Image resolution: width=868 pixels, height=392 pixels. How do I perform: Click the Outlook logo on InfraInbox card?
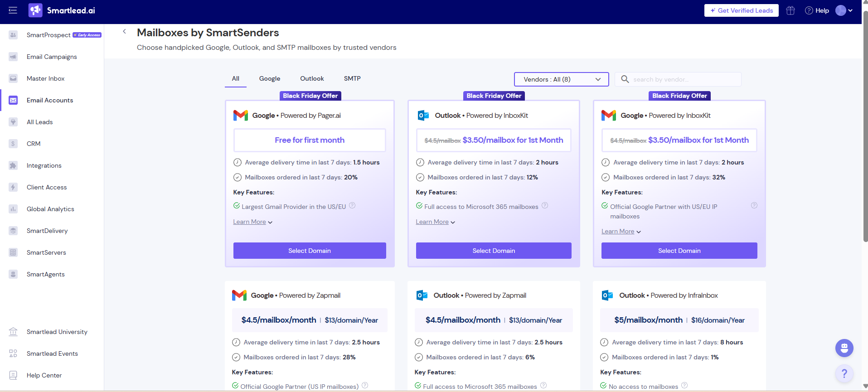pyautogui.click(x=607, y=295)
